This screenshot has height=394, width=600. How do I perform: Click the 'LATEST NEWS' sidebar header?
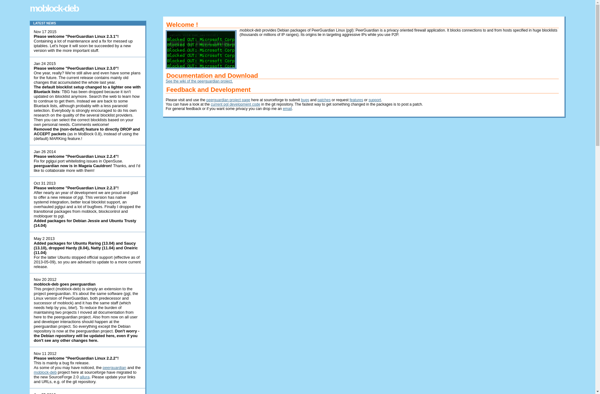coord(88,23)
